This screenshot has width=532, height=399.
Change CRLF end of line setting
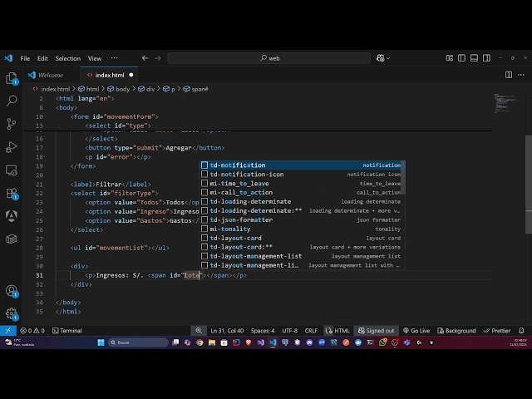[x=311, y=331]
